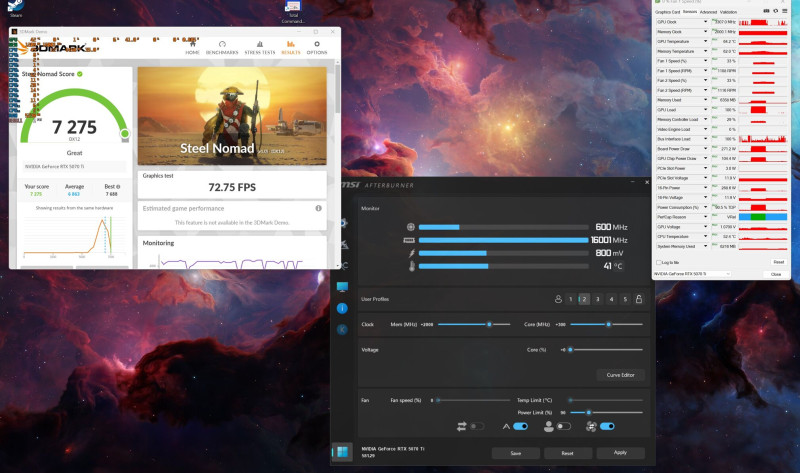Adjust Afterburner Core (MHz) clock slider
Screen dimensions: 800x473
[607, 325]
